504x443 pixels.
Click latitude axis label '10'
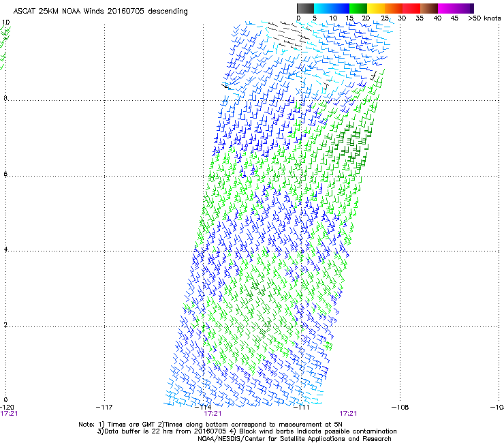point(5,22)
